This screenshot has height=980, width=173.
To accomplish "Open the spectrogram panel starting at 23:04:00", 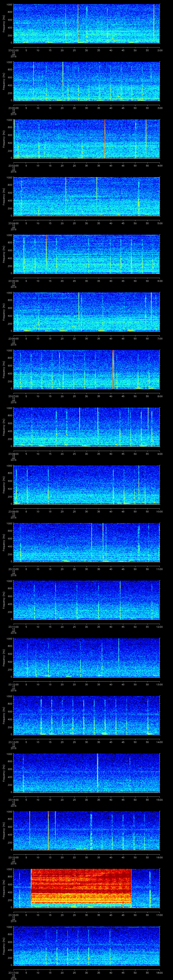I will tap(87, 196).
